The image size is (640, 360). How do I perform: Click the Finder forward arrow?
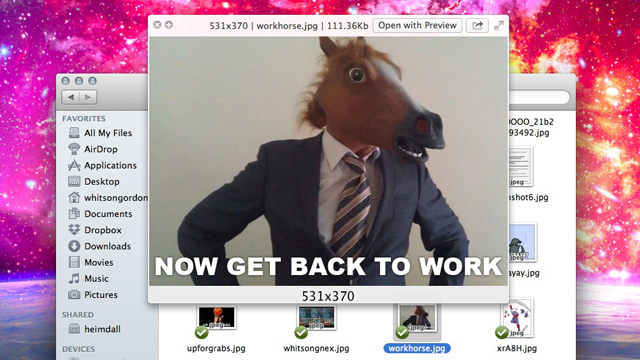(x=88, y=97)
